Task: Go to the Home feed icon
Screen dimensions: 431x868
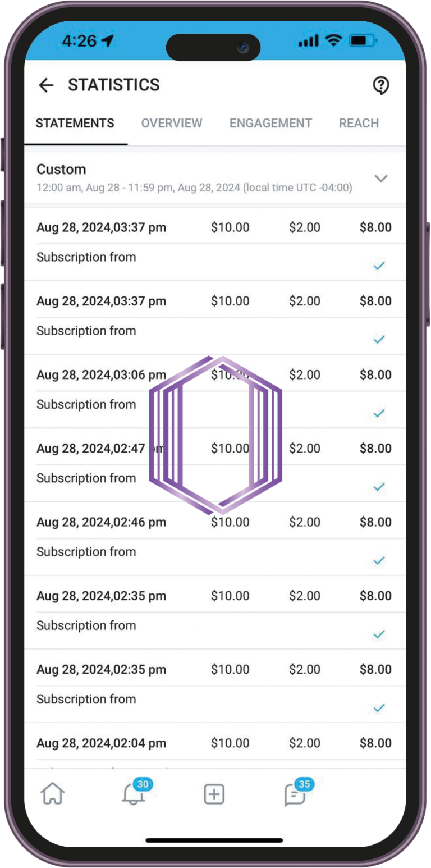Action: pos(53,794)
